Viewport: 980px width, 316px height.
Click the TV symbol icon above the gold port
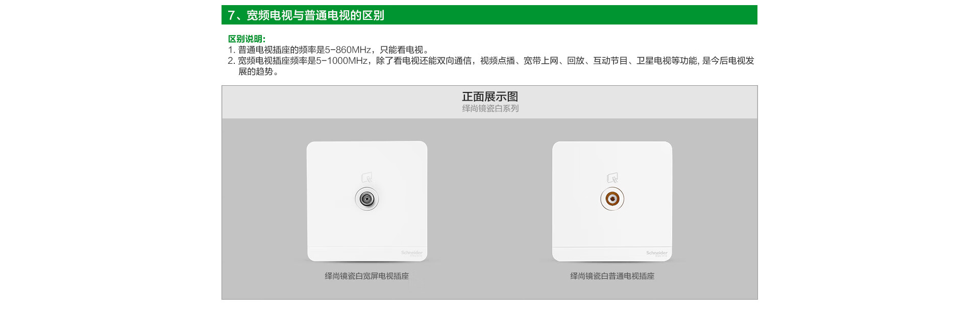tap(612, 178)
